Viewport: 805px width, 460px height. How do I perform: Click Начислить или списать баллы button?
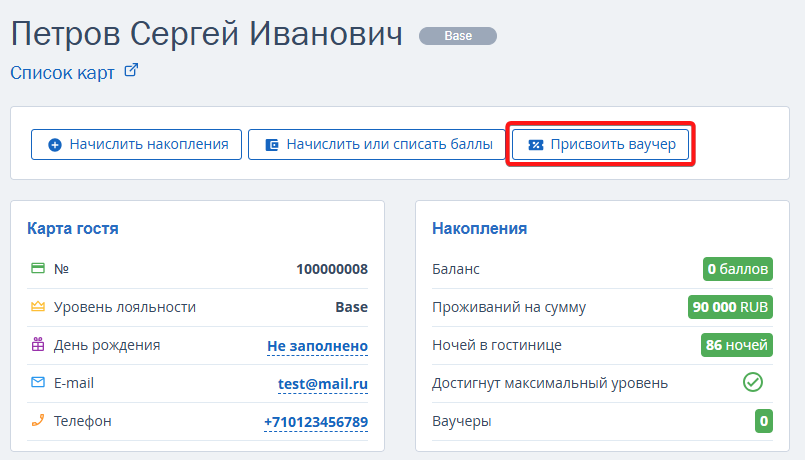pyautogui.click(x=377, y=144)
